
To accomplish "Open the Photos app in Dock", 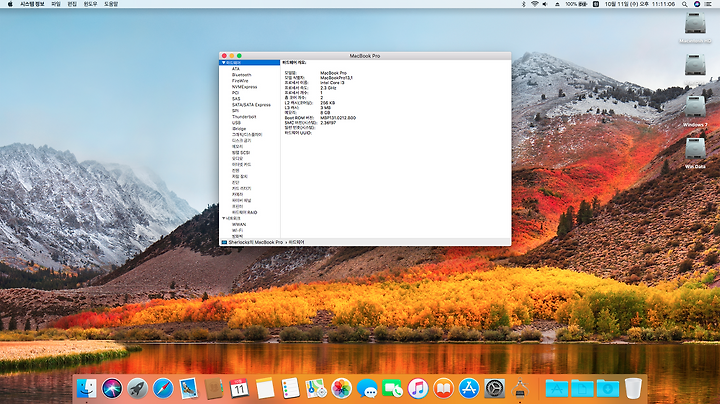I will pyautogui.click(x=341, y=388).
